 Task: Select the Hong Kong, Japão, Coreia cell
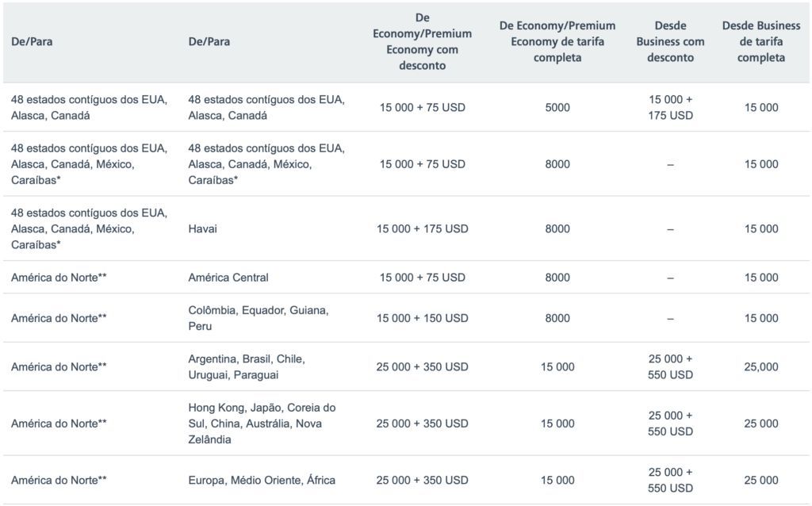pyautogui.click(x=262, y=424)
